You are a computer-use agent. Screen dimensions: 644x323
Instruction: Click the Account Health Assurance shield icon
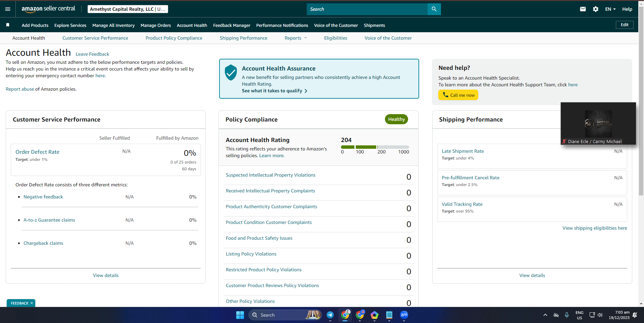(x=231, y=72)
